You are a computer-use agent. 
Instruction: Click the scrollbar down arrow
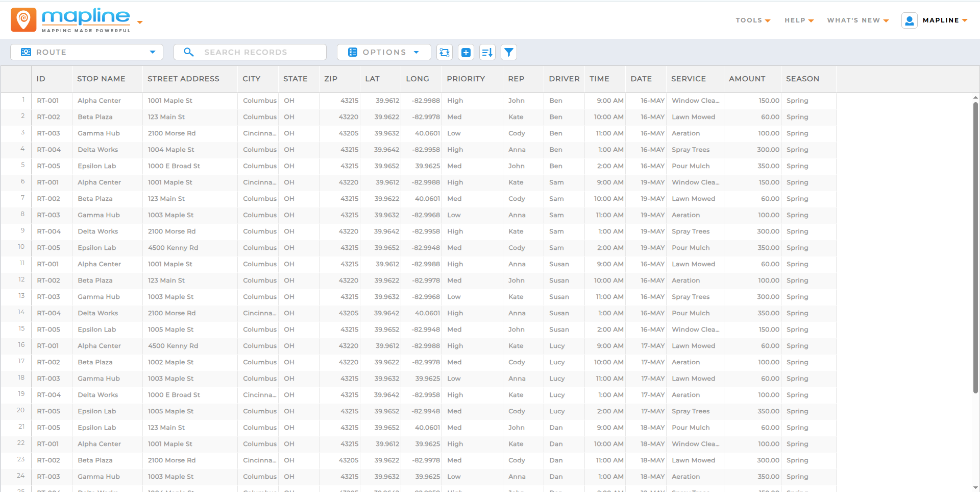[x=976, y=487]
